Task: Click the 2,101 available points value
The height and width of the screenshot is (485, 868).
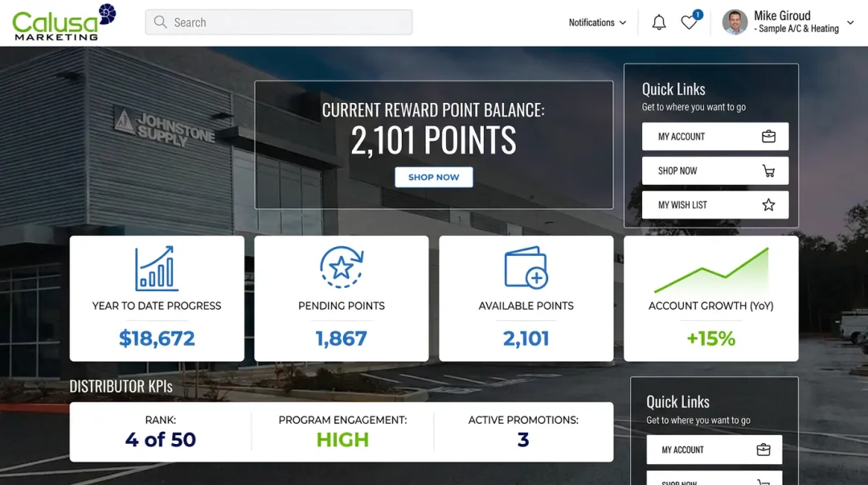Action: [526, 338]
